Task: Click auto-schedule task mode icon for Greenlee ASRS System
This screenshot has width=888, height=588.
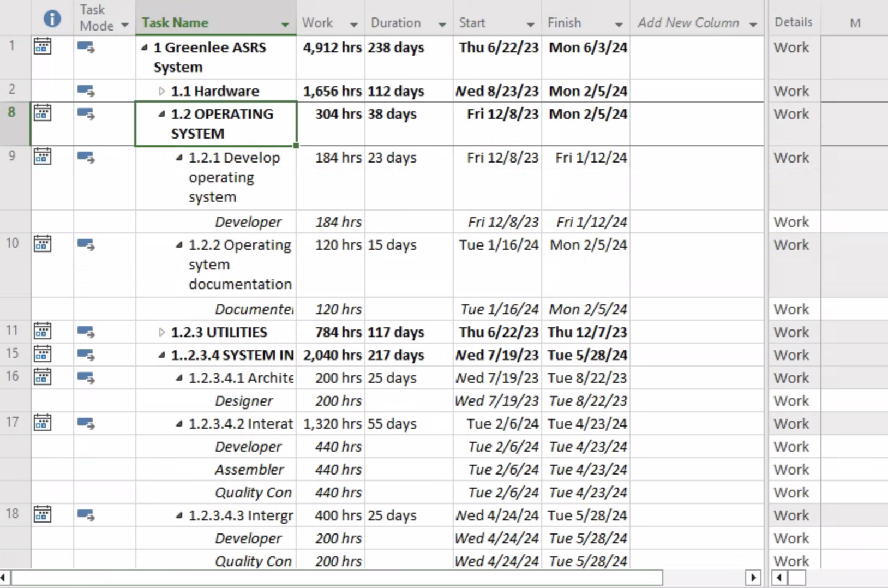Action: 86,48
